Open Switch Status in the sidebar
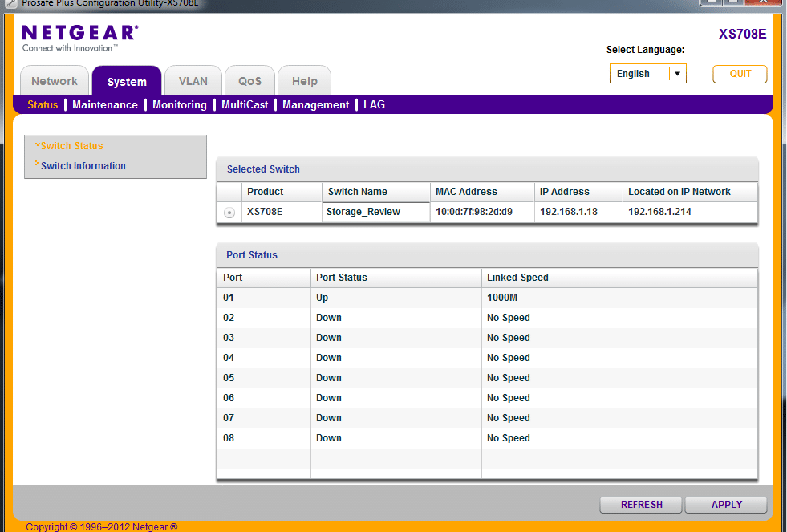This screenshot has width=787, height=532. coord(71,145)
